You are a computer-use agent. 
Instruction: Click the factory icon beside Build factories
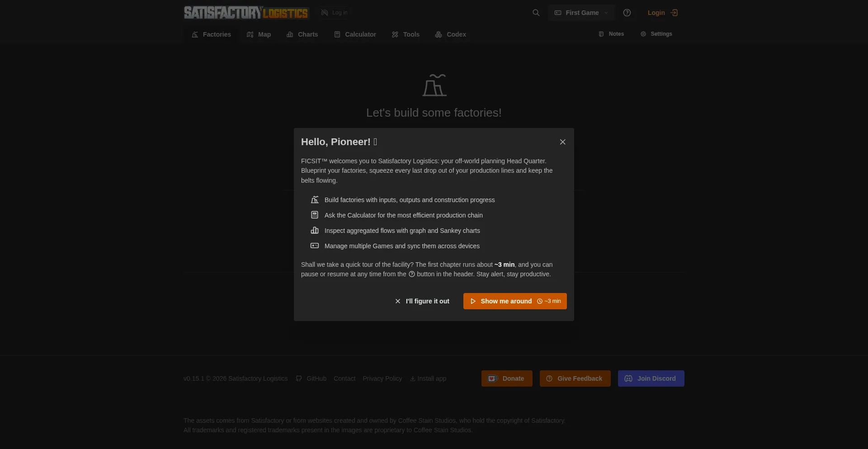[315, 199]
